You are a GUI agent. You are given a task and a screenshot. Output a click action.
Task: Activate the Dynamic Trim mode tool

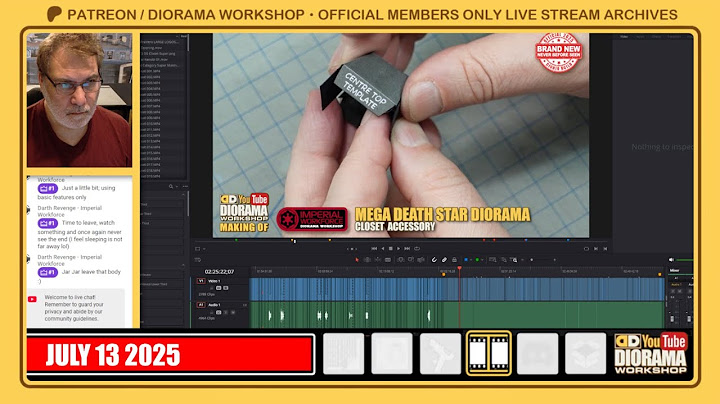click(377, 260)
